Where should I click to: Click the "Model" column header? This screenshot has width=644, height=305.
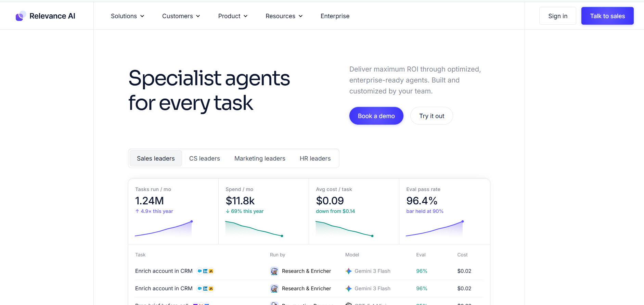click(x=352, y=255)
